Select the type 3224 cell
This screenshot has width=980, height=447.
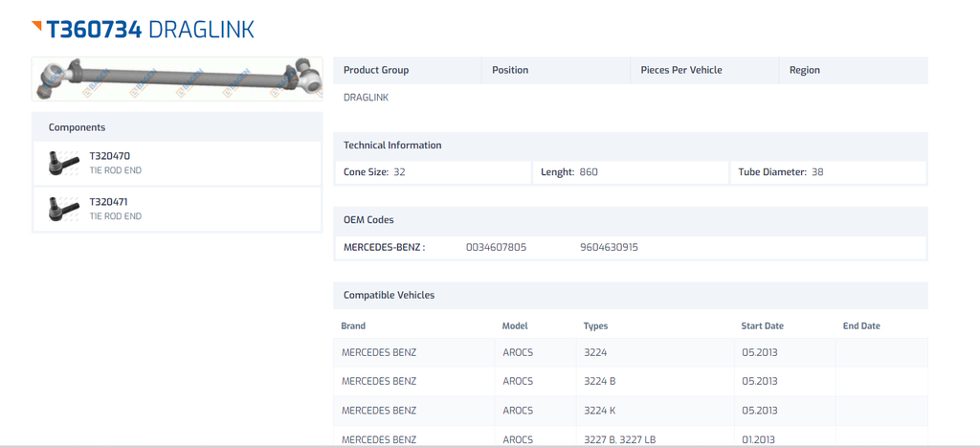tap(655, 352)
